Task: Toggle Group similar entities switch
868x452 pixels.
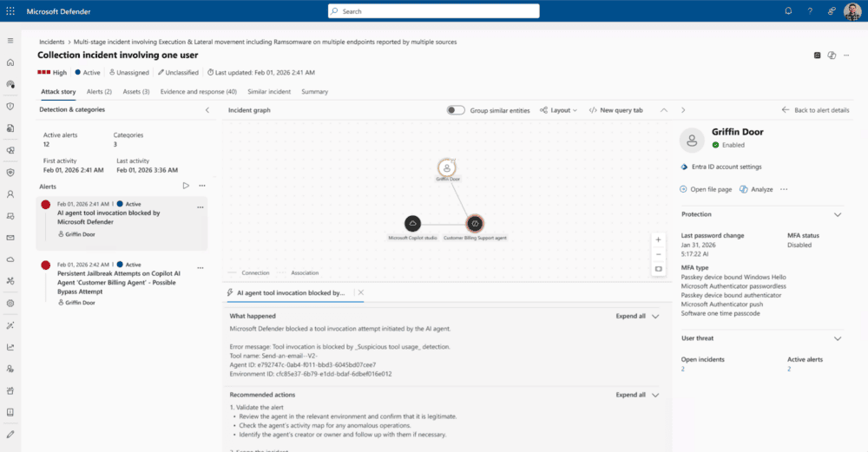Action: tap(456, 110)
